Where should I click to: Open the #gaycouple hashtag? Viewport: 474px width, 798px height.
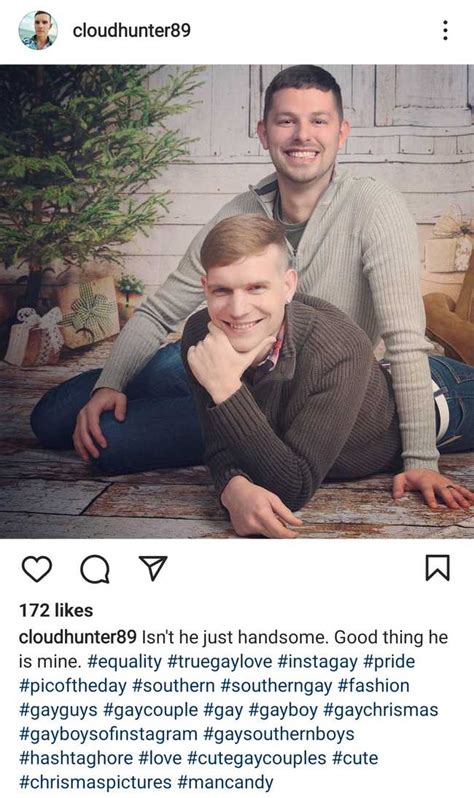pos(150,709)
